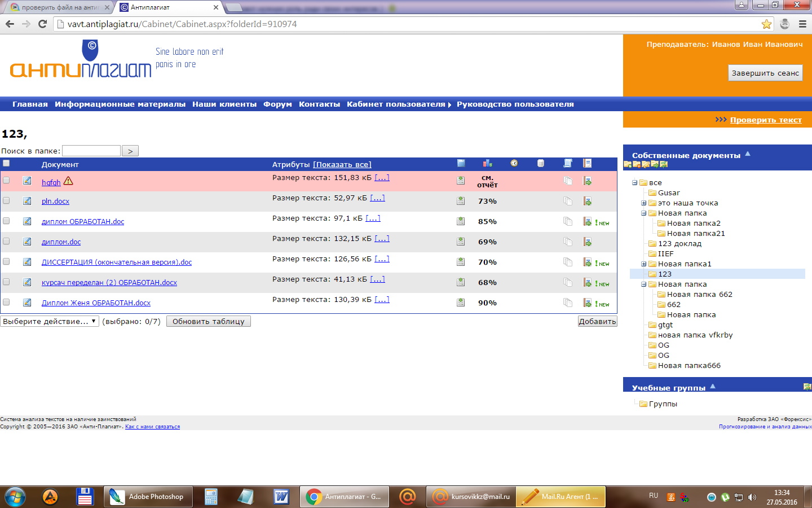
Task: Download pln.docx using its save icon
Action: 461,201
